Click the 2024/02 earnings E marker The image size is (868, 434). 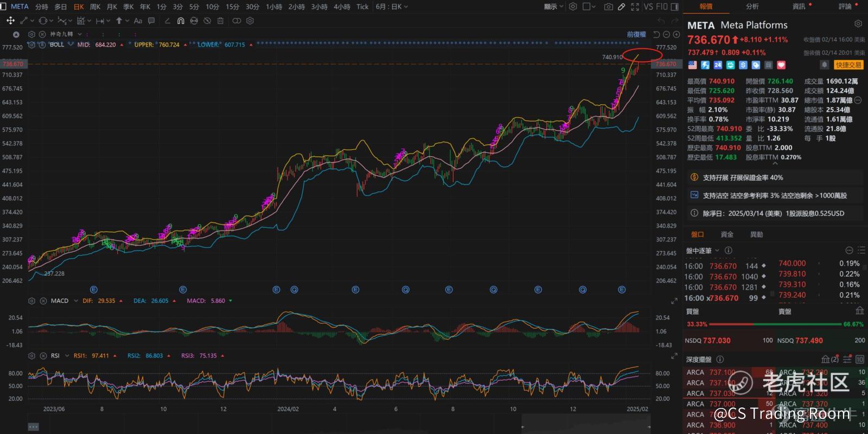point(276,290)
